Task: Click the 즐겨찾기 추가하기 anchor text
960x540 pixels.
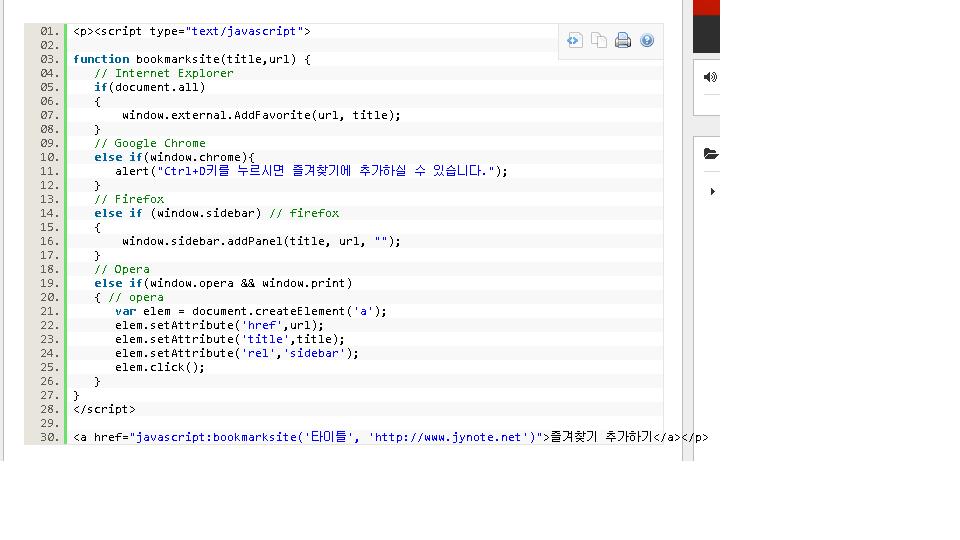Action: click(601, 437)
